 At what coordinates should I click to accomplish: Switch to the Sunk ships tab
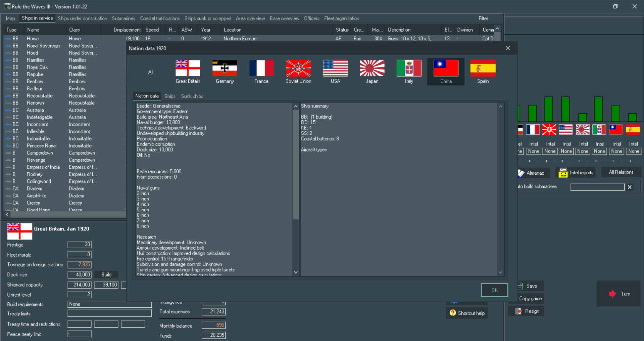192,96
